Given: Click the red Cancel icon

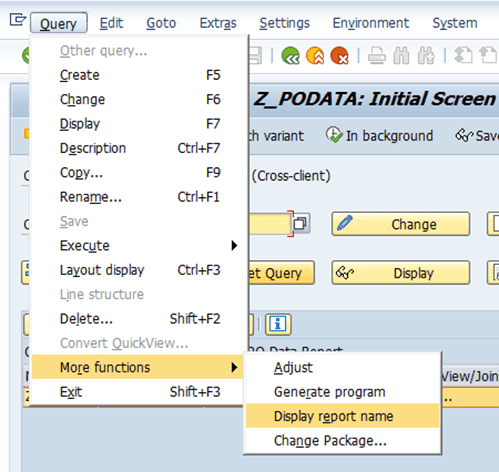Looking at the screenshot, I should [339, 55].
